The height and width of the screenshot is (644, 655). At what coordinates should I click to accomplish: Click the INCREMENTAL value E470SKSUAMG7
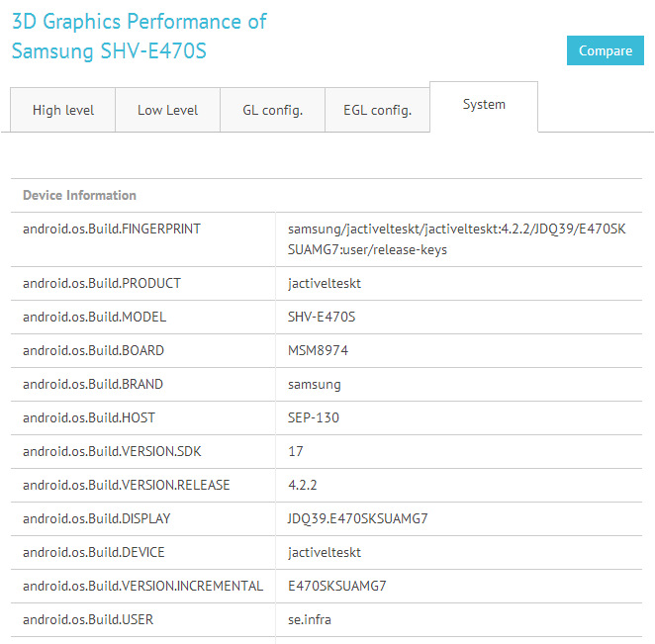337,586
